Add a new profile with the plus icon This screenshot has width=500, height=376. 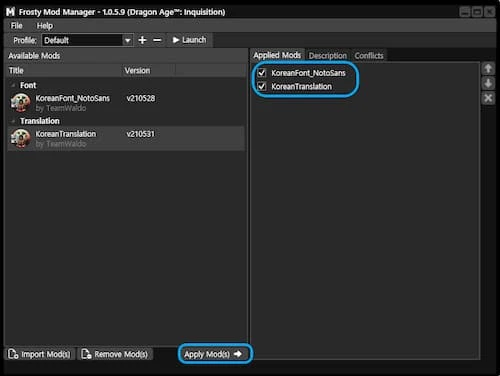click(142, 40)
